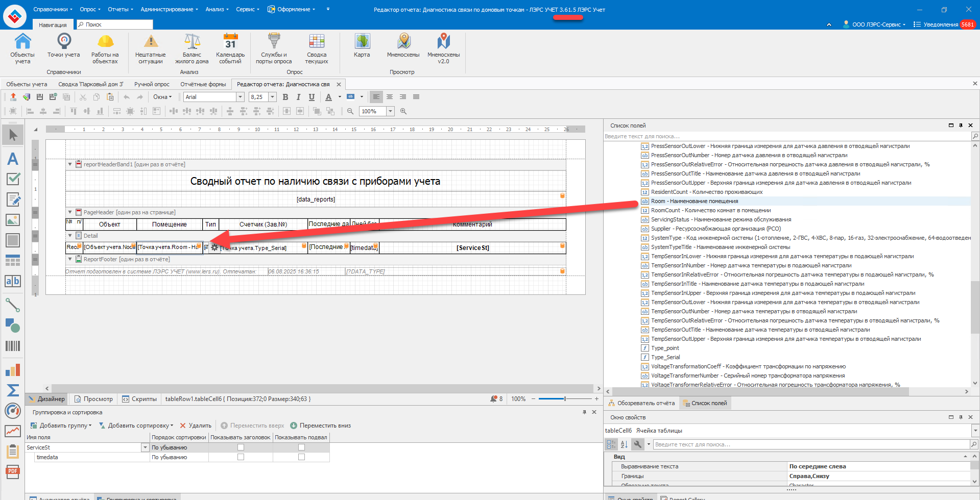Open the 100% zoom level dropdown
This screenshot has width=980, height=500.
pyautogui.click(x=390, y=111)
